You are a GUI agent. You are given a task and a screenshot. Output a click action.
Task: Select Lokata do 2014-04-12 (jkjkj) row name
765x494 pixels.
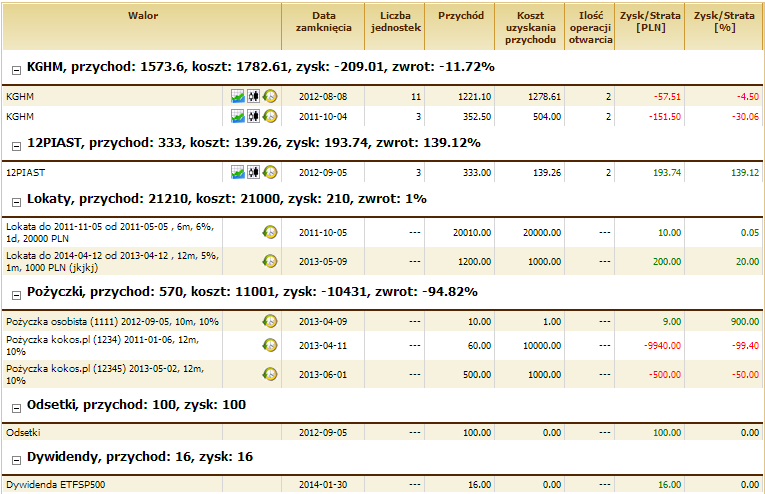[x=113, y=261]
